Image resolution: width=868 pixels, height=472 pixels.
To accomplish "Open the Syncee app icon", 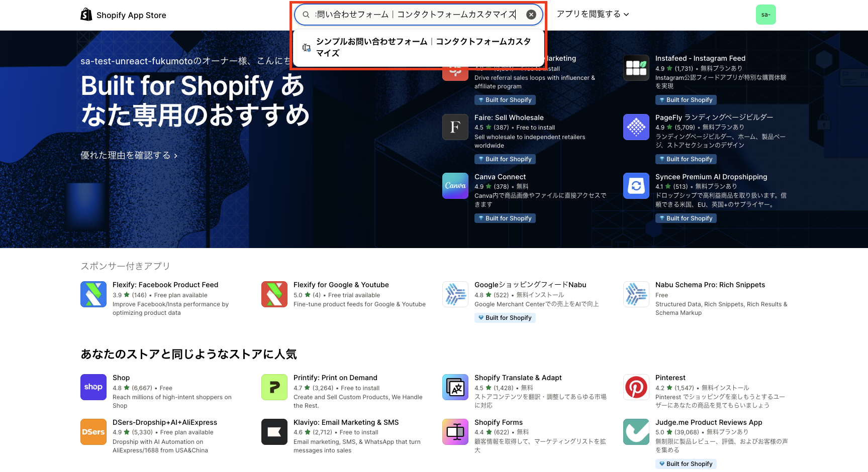I will coord(636,186).
